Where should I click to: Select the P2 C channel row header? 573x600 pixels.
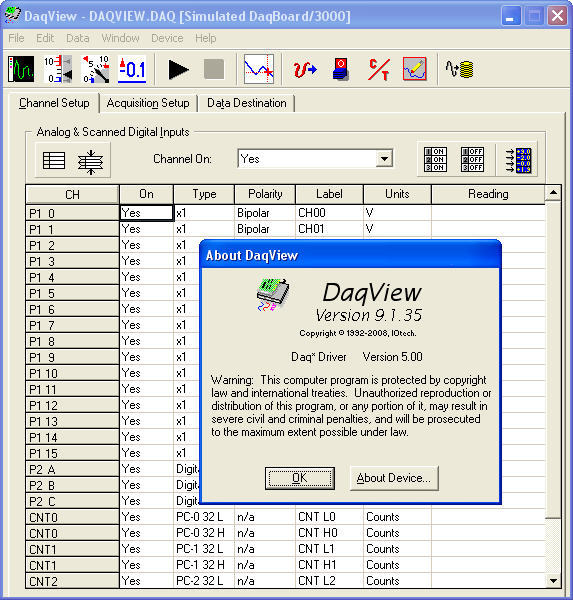point(72,501)
